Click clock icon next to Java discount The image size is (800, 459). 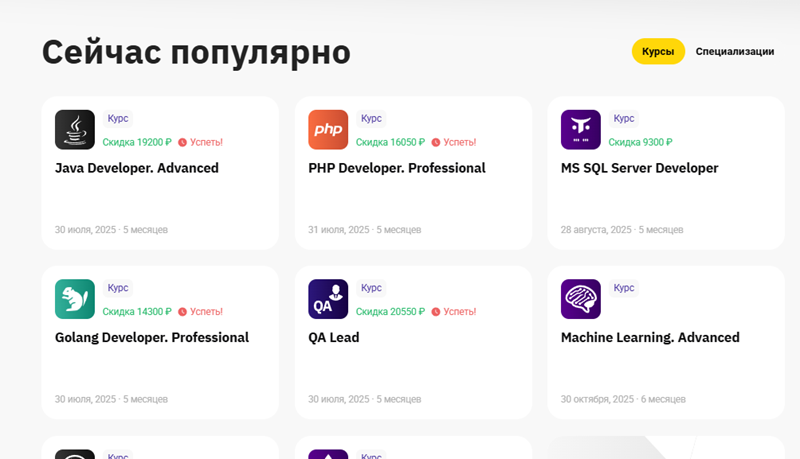tap(182, 142)
